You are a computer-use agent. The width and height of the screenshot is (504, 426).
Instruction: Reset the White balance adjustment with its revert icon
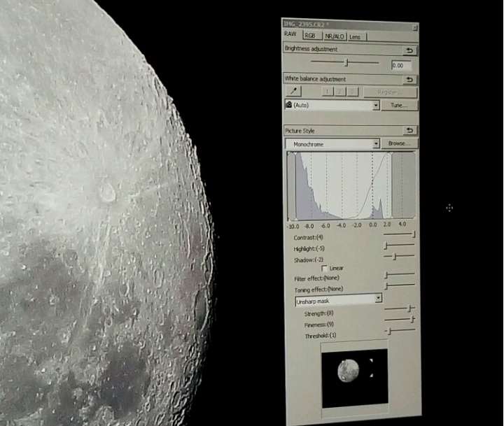click(409, 79)
